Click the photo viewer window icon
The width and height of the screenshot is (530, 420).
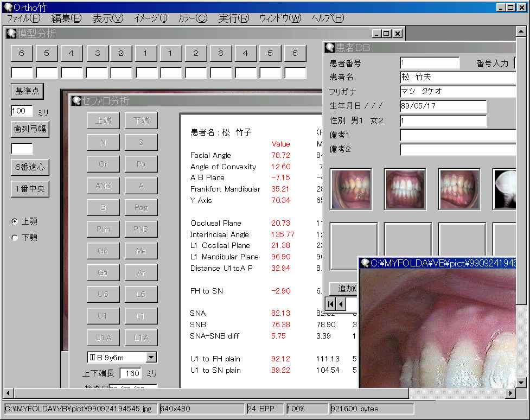point(365,263)
